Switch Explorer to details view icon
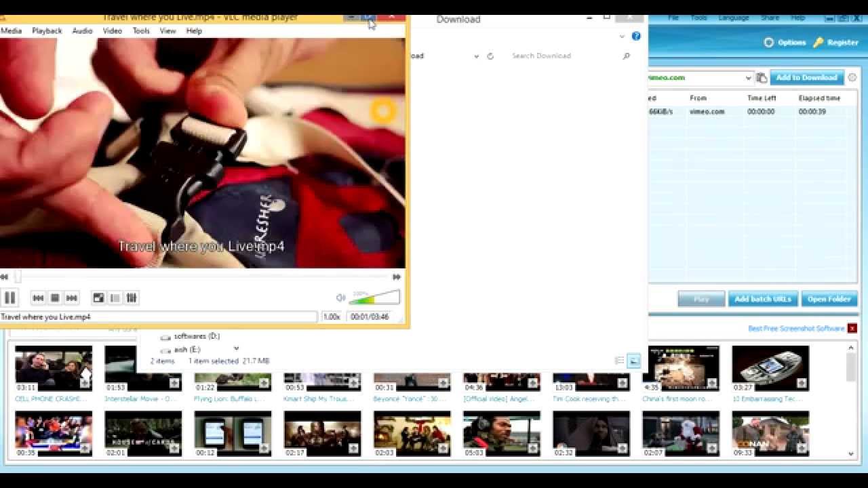The width and height of the screenshot is (868, 488). tap(619, 361)
